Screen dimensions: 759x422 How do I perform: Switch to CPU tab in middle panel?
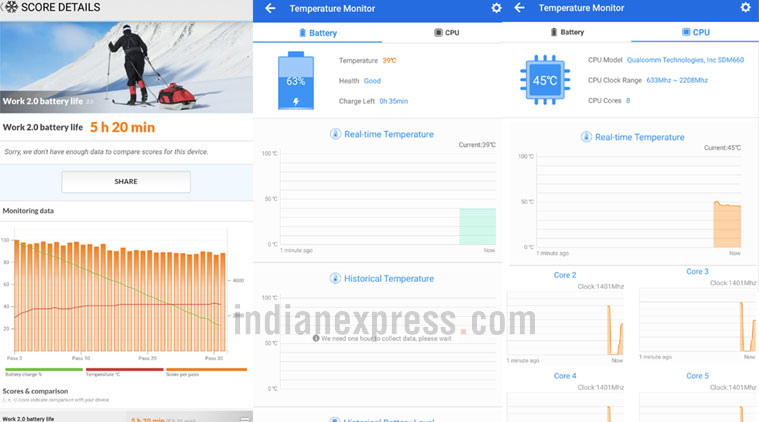pos(446,32)
